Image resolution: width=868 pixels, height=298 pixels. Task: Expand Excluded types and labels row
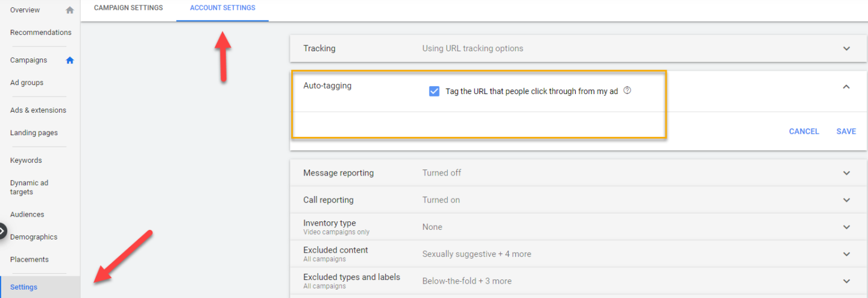pyautogui.click(x=846, y=281)
